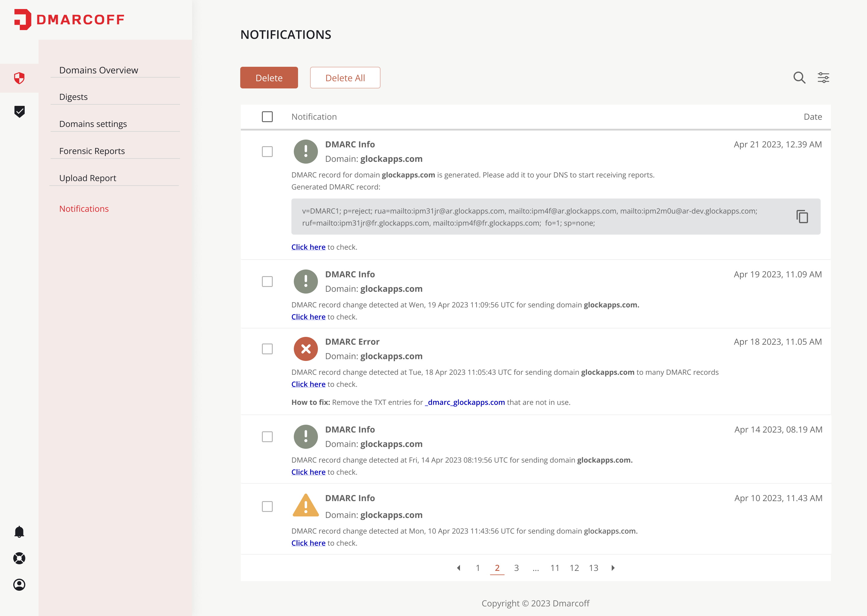This screenshot has height=616, width=867.
Task: Check the DMARC Error notification checkbox
Action: tap(267, 349)
